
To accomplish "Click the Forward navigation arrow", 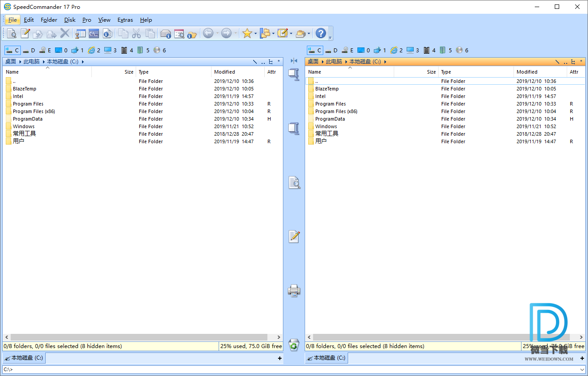I will (x=227, y=33).
